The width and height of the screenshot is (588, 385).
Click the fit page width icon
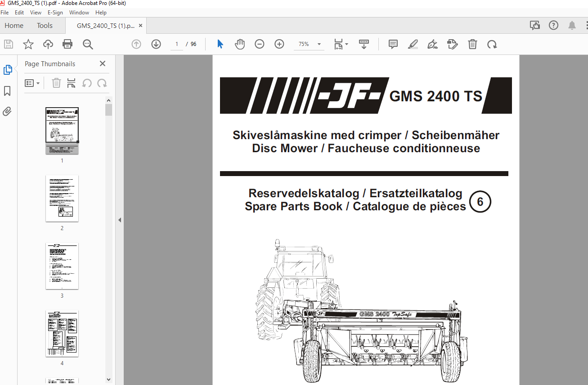338,44
